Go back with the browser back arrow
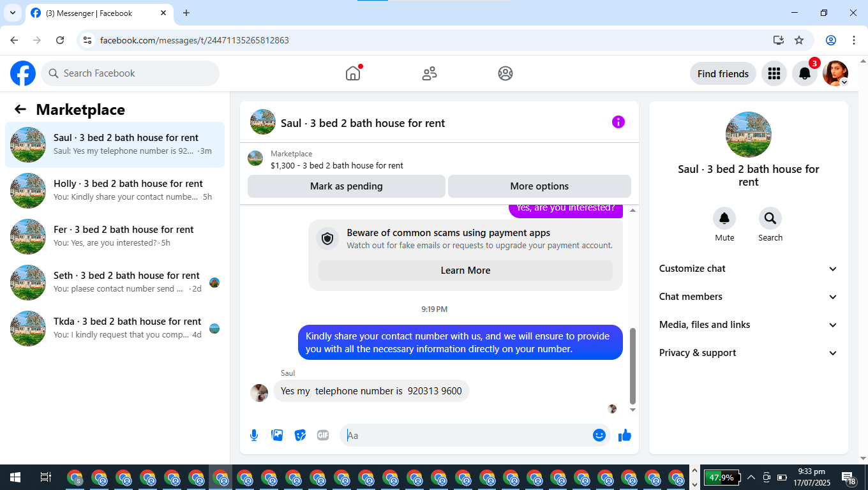This screenshot has width=868, height=490. click(x=14, y=40)
